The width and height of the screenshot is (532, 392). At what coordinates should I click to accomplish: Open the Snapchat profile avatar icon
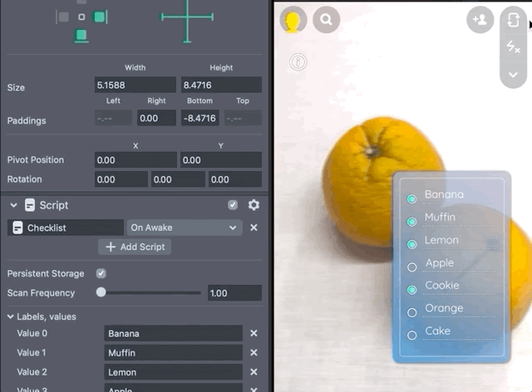(293, 20)
